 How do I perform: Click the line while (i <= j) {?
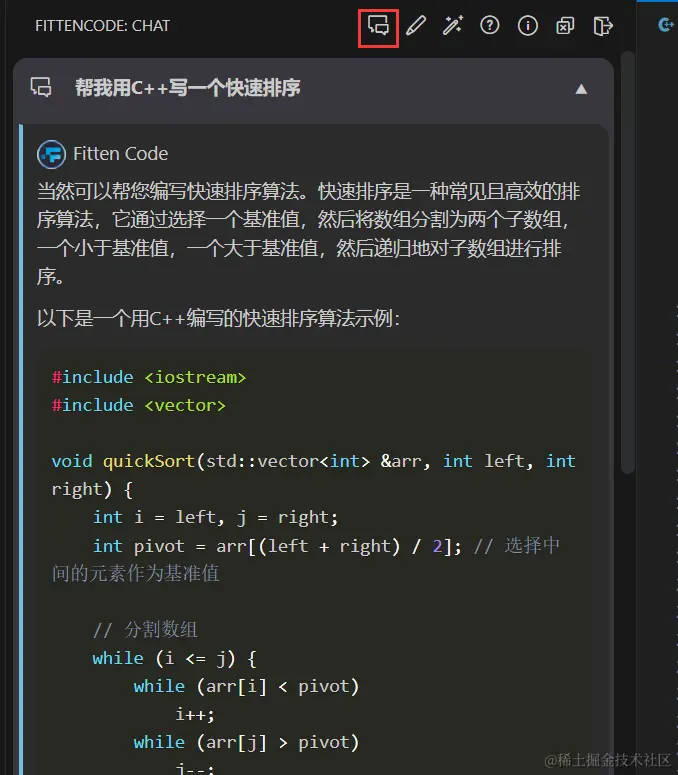click(x=174, y=658)
